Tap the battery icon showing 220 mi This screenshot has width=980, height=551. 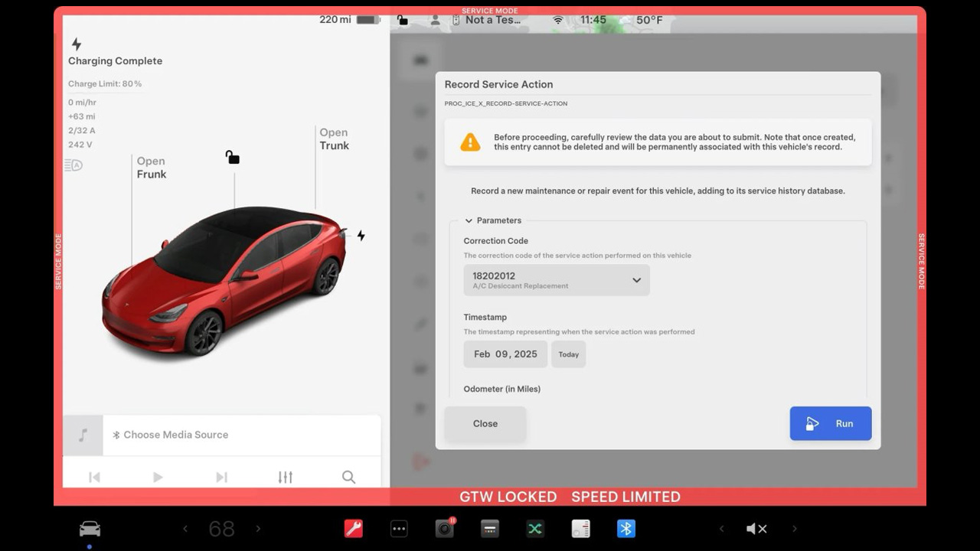click(368, 20)
